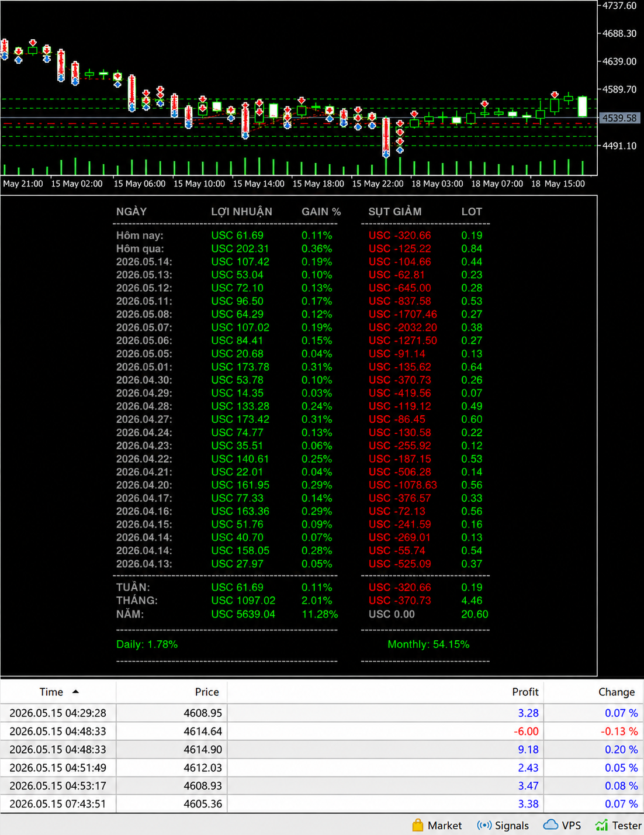Click the 9.18 profit cell

(x=528, y=749)
